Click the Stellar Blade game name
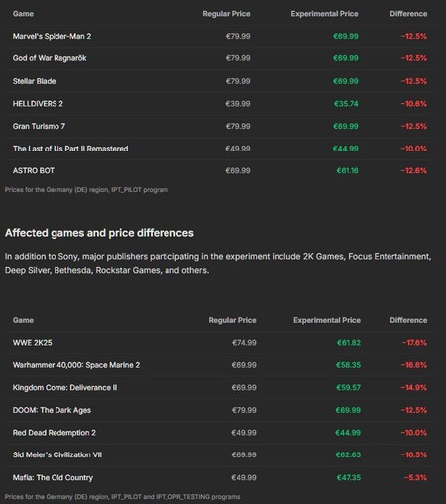 click(x=34, y=81)
